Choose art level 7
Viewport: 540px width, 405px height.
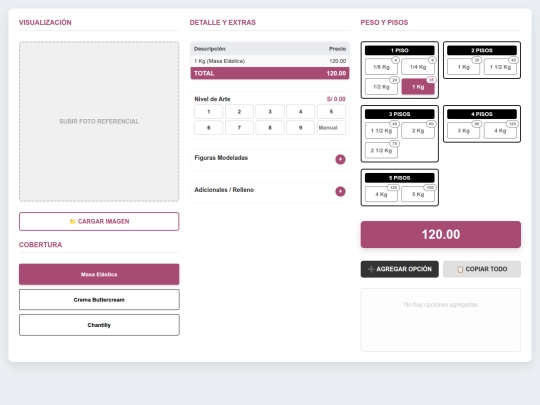coord(239,128)
